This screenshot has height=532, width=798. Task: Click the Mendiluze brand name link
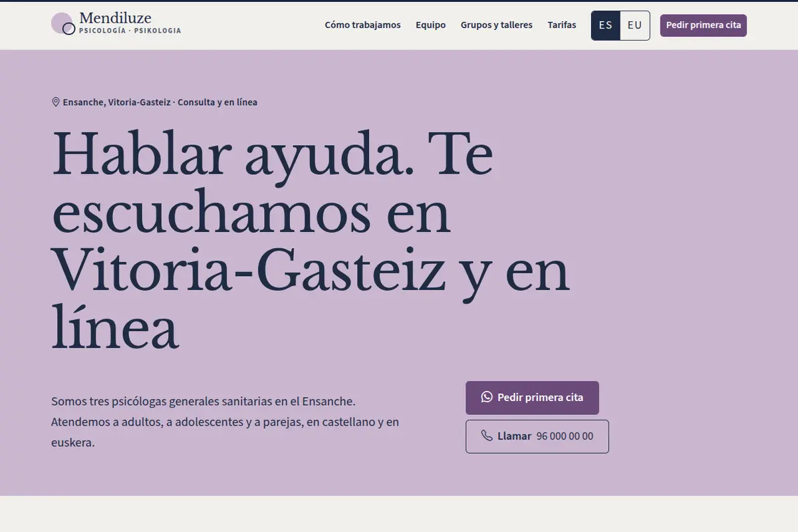pos(115,18)
